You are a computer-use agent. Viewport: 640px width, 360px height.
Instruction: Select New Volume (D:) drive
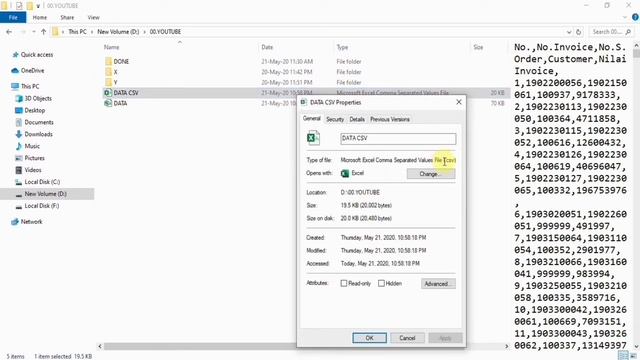[45, 194]
